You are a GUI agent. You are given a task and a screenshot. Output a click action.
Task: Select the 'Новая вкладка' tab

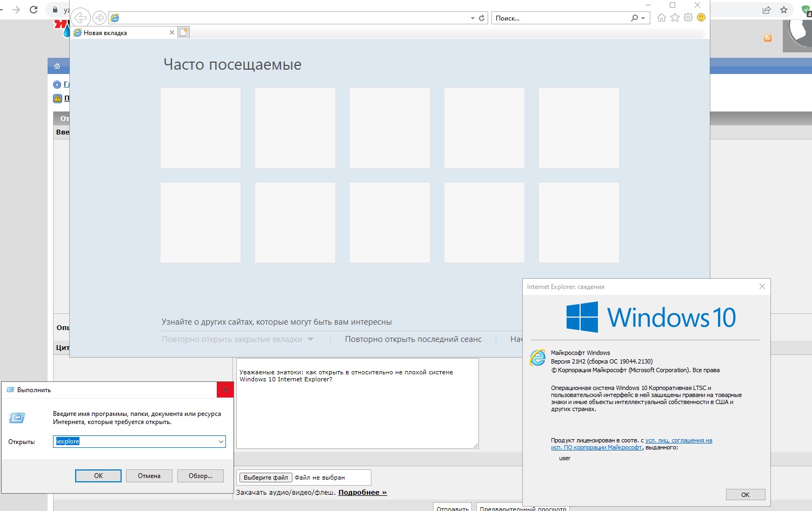[124, 32]
